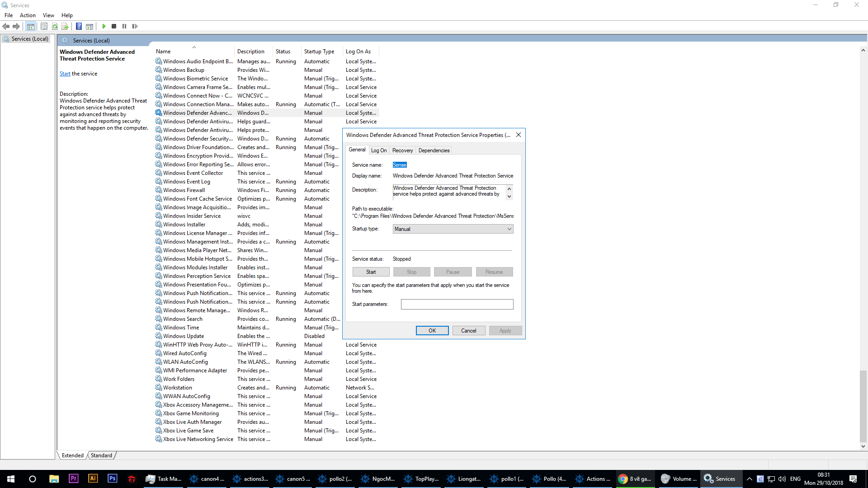
Task: Click the OK button to confirm
Action: click(432, 331)
